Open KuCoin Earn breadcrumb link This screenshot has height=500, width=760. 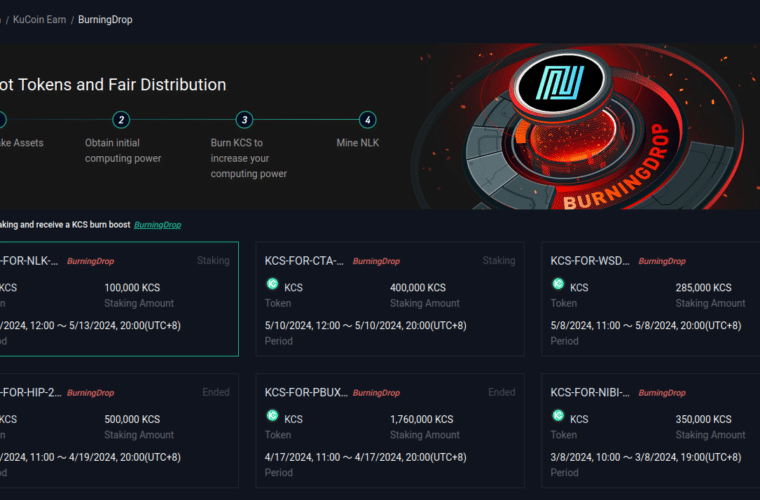[39, 20]
